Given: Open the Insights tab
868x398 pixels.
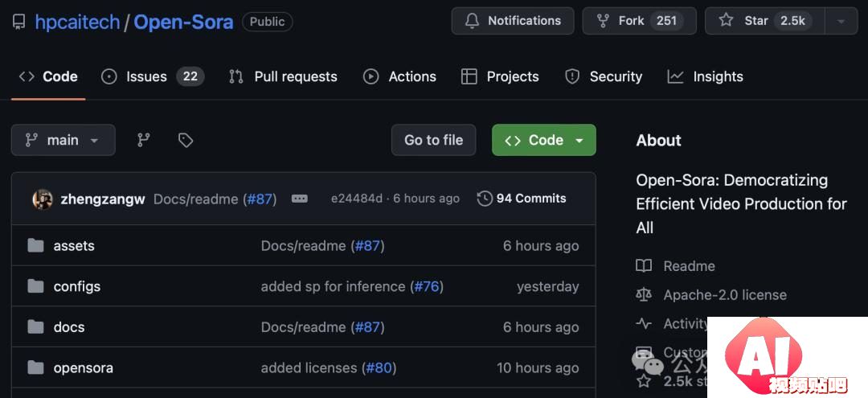Looking at the screenshot, I should [706, 76].
